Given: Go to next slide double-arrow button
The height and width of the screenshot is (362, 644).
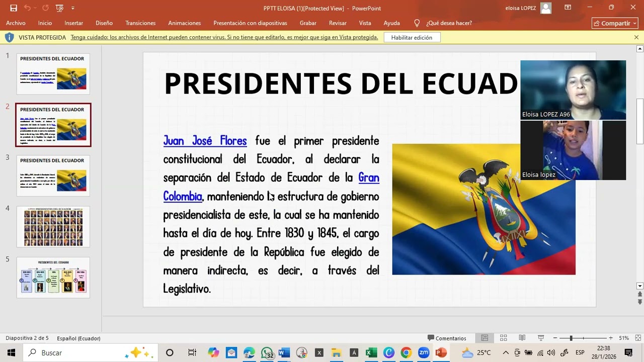Looking at the screenshot, I should coord(640,302).
